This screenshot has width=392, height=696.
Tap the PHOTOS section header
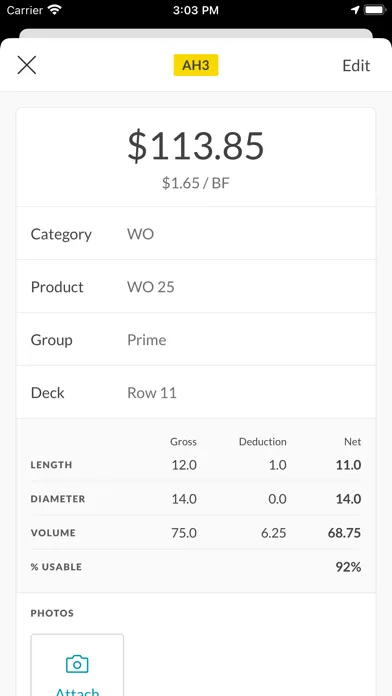coord(52,613)
